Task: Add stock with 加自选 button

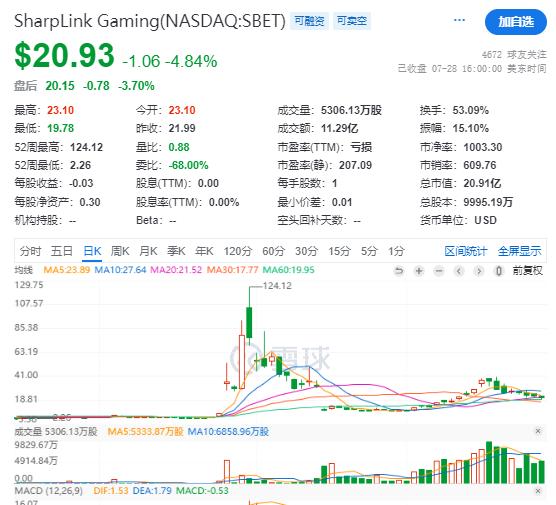Action: coord(516,22)
